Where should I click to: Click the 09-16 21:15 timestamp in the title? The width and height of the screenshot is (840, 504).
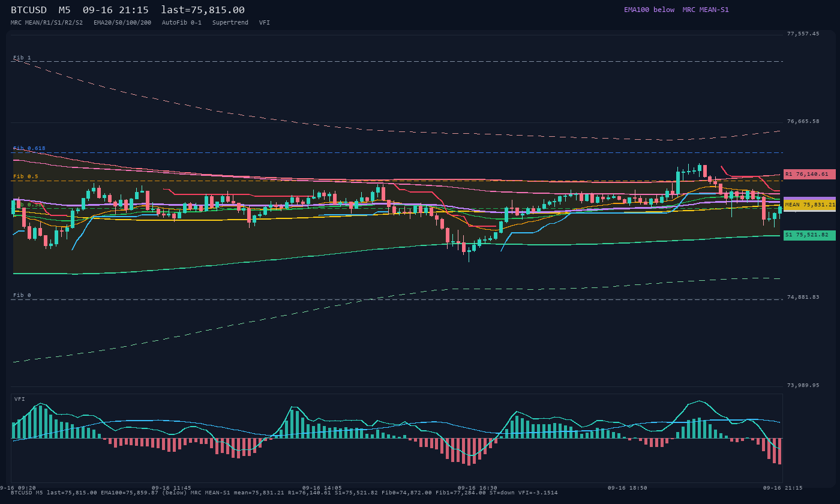[116, 10]
